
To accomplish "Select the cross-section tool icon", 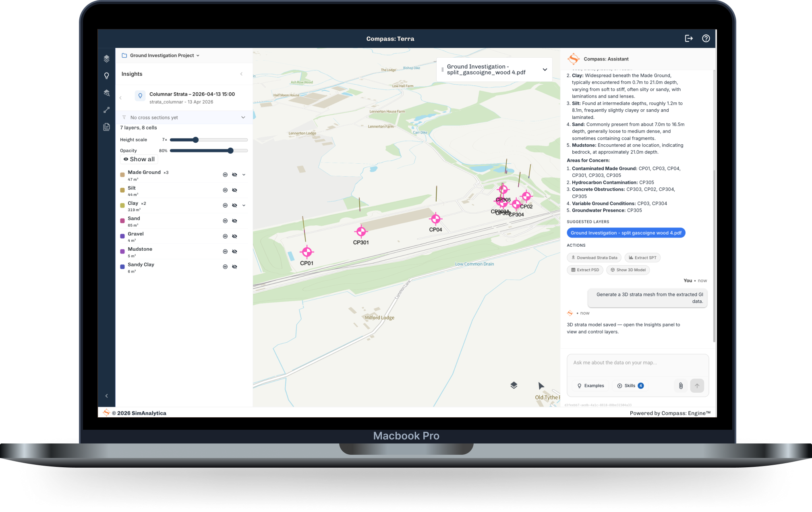I will pyautogui.click(x=106, y=110).
